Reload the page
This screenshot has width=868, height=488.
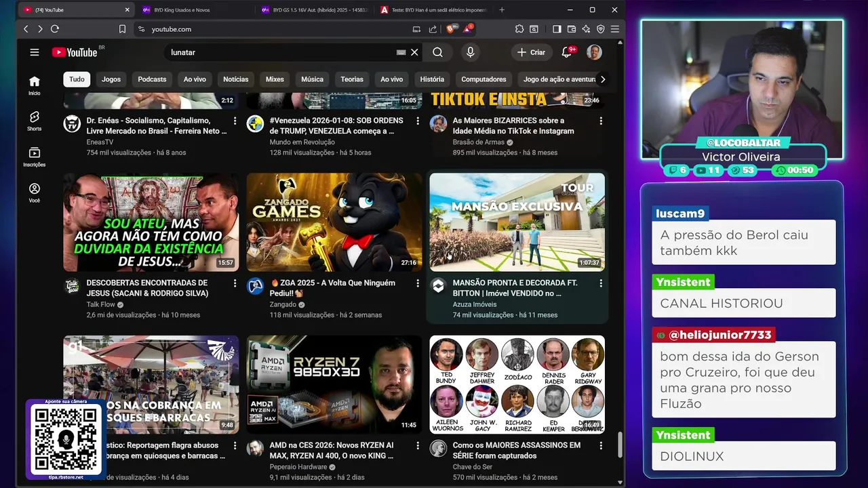pyautogui.click(x=55, y=29)
